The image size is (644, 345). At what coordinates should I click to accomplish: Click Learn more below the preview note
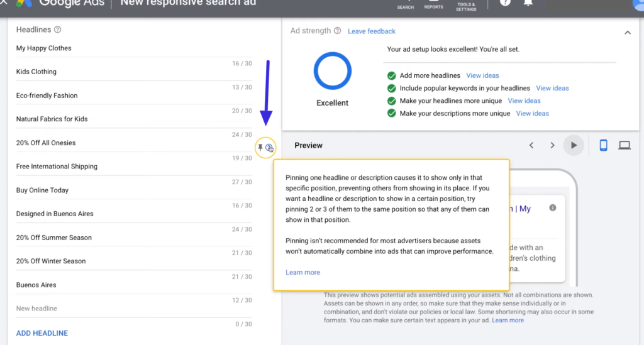pyautogui.click(x=508, y=320)
